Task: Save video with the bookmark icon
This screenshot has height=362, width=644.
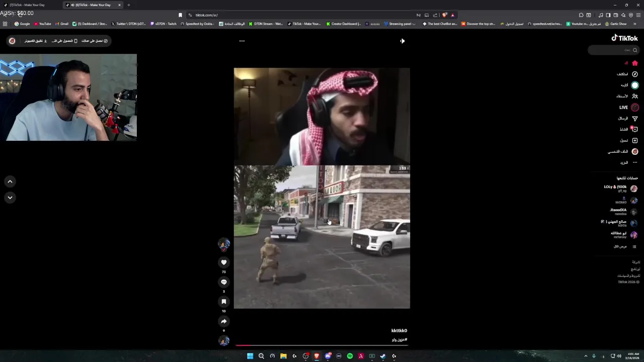Action: pyautogui.click(x=224, y=302)
